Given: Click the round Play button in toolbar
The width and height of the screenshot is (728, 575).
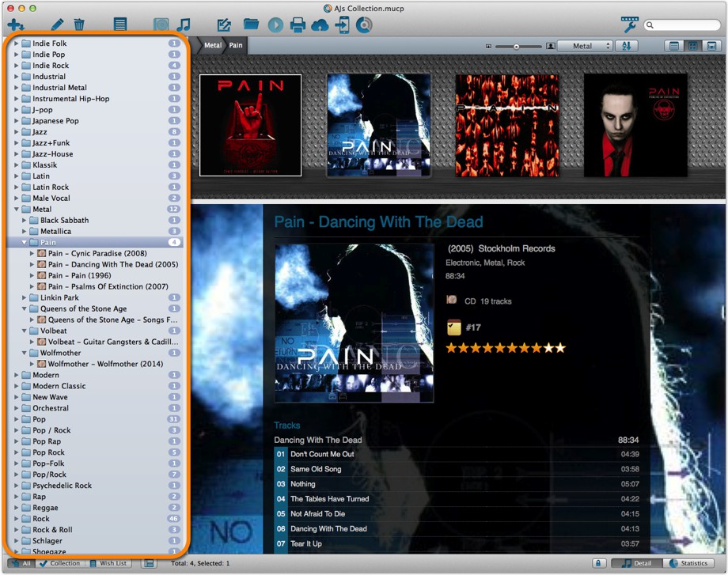Looking at the screenshot, I should [x=275, y=25].
